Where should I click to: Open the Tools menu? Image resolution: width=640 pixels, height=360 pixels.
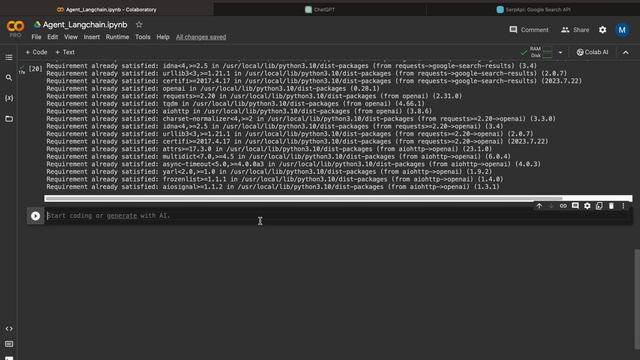[x=142, y=37]
